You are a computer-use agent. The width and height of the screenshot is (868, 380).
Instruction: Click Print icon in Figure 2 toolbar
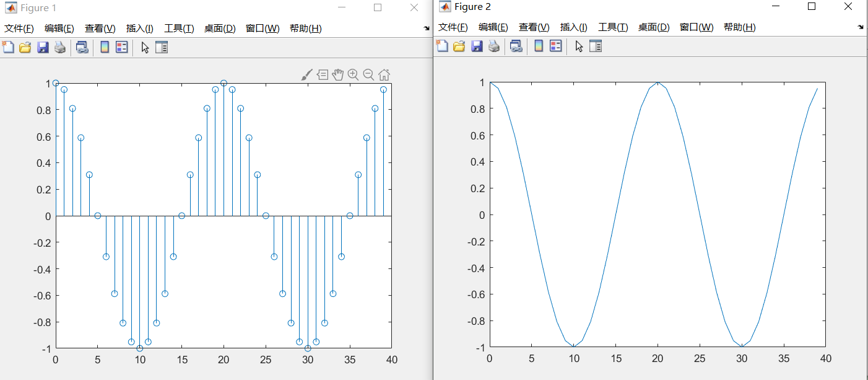tap(494, 46)
